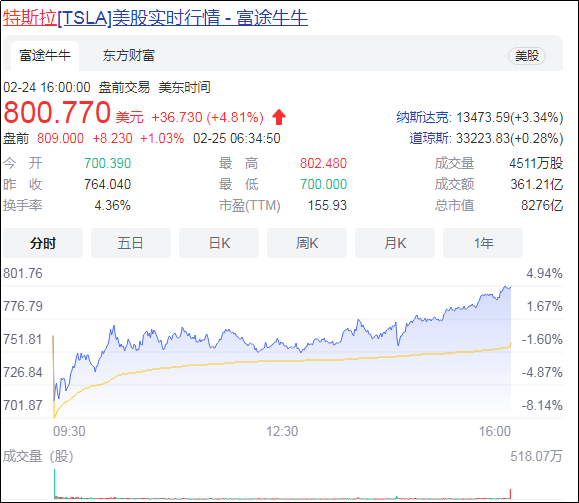The image size is (579, 503).
Task: Click the 09:30 time axis label
Action: point(69,431)
